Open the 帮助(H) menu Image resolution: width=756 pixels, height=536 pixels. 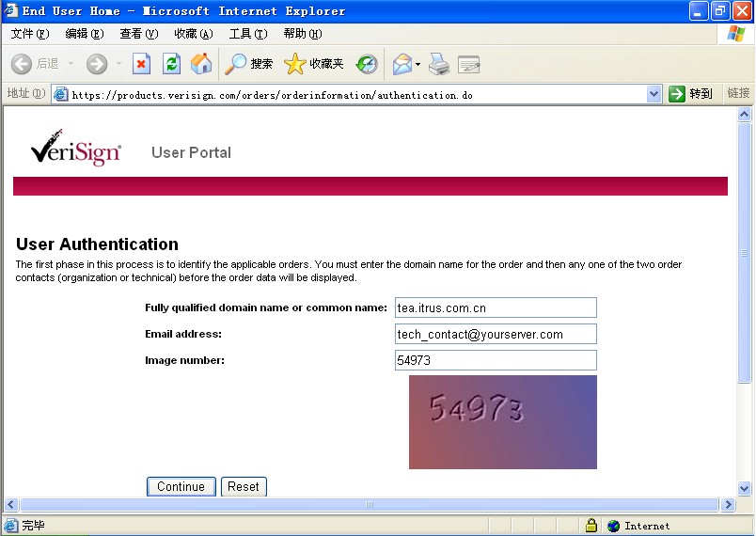[302, 34]
